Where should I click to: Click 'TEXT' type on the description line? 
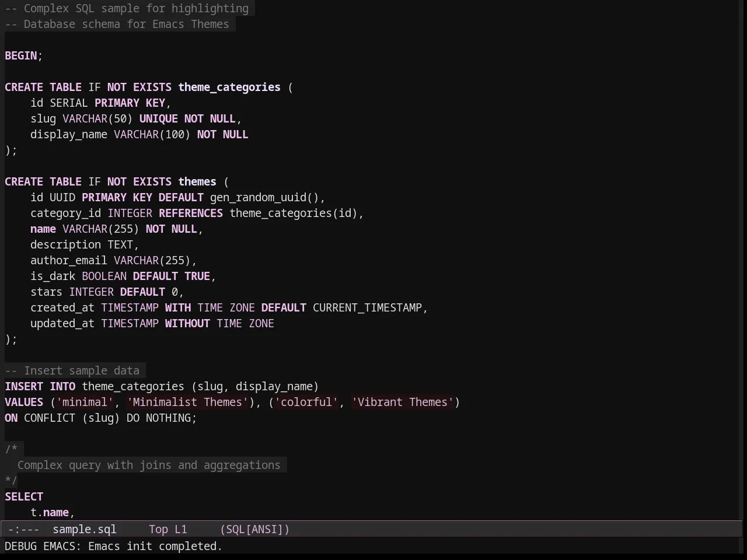120,245
